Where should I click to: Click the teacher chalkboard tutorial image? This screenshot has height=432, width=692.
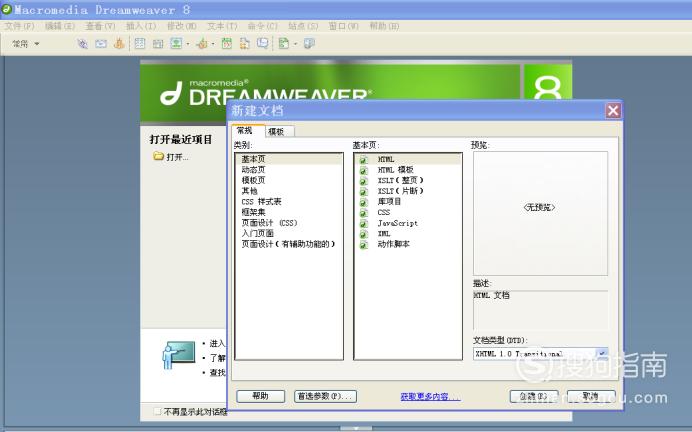tap(179, 355)
